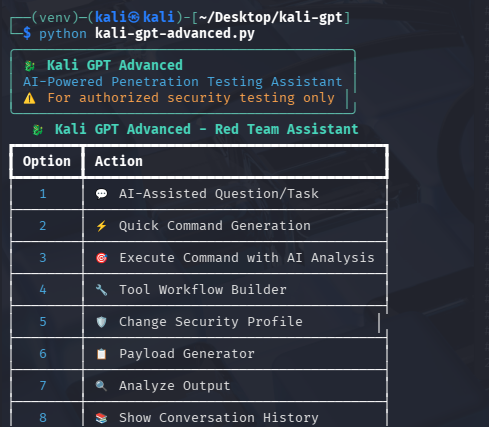
Task: Click the target icon for Execute Command
Action: 101,258
